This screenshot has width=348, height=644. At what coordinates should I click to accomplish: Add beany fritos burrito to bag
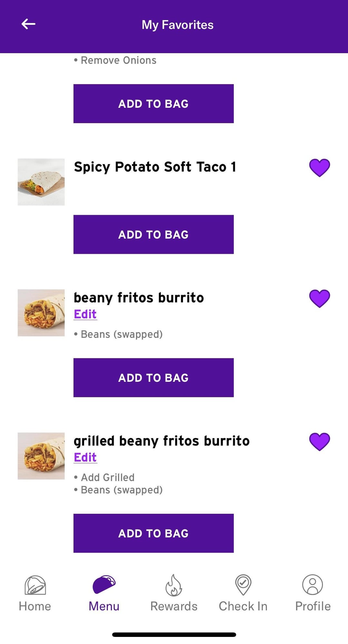tap(153, 378)
